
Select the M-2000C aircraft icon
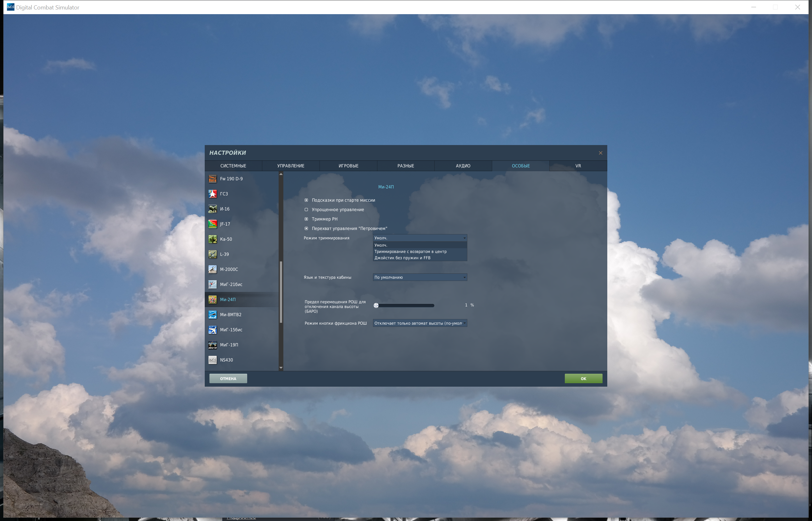(x=212, y=269)
